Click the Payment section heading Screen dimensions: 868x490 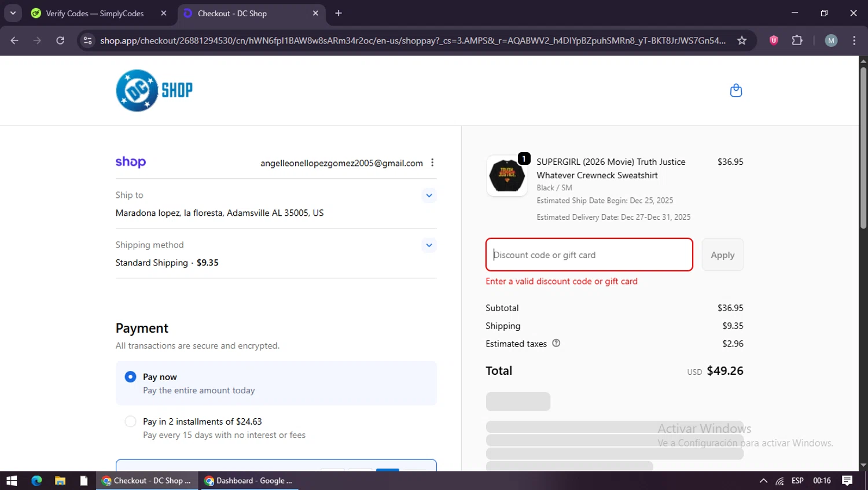coord(142,328)
